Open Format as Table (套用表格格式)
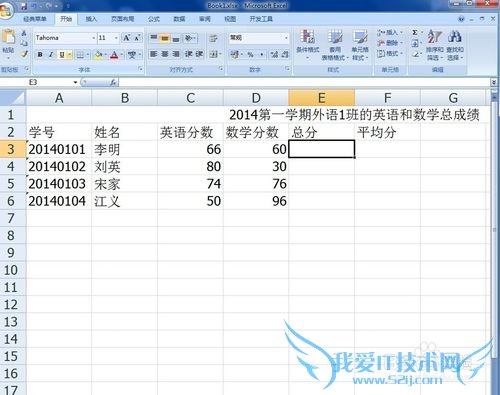500x395 pixels. point(335,45)
